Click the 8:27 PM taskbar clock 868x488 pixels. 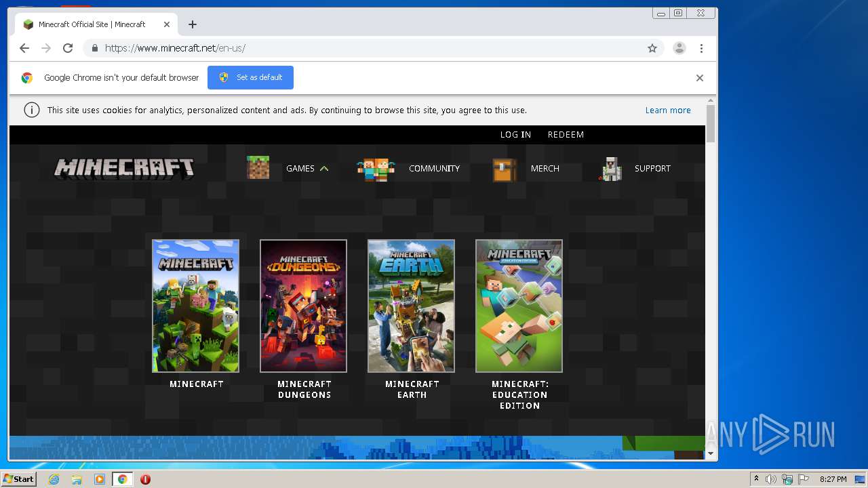(833, 479)
